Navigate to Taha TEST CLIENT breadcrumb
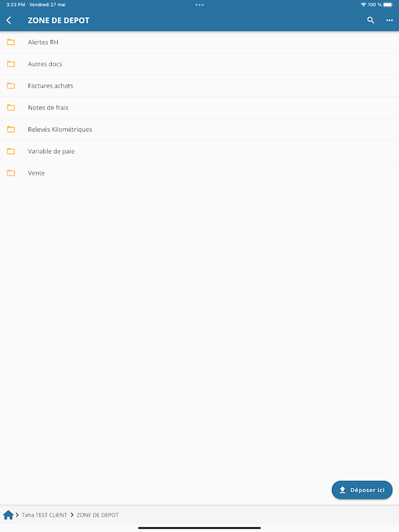The width and height of the screenshot is (399, 532). tap(45, 515)
